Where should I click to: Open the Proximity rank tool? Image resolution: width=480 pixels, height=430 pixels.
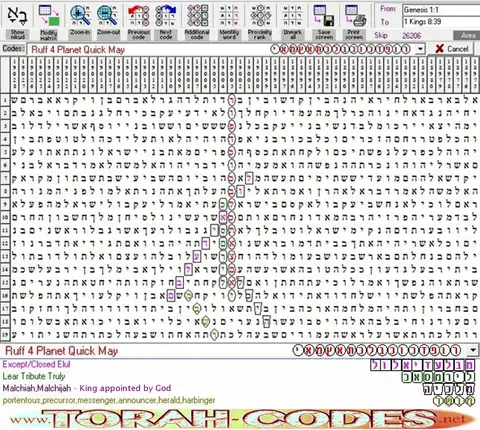(x=260, y=21)
